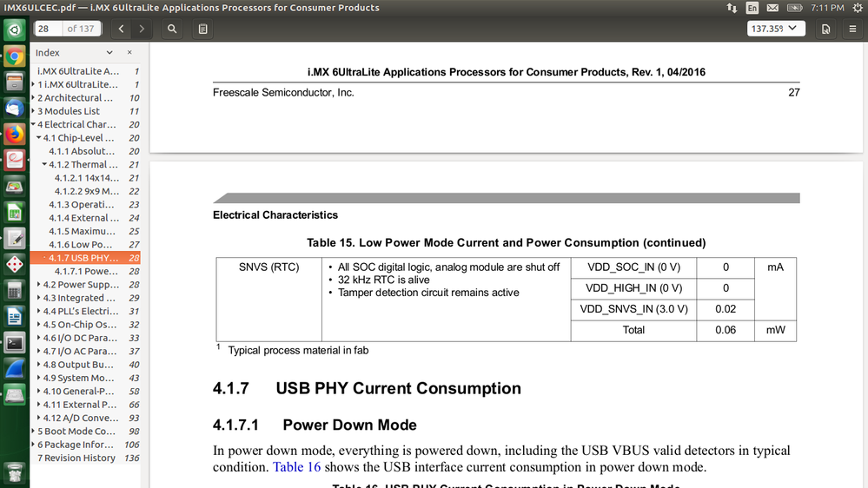Open LibreOffice Writer from the launcher
This screenshot has width=868, height=488.
tap(15, 317)
